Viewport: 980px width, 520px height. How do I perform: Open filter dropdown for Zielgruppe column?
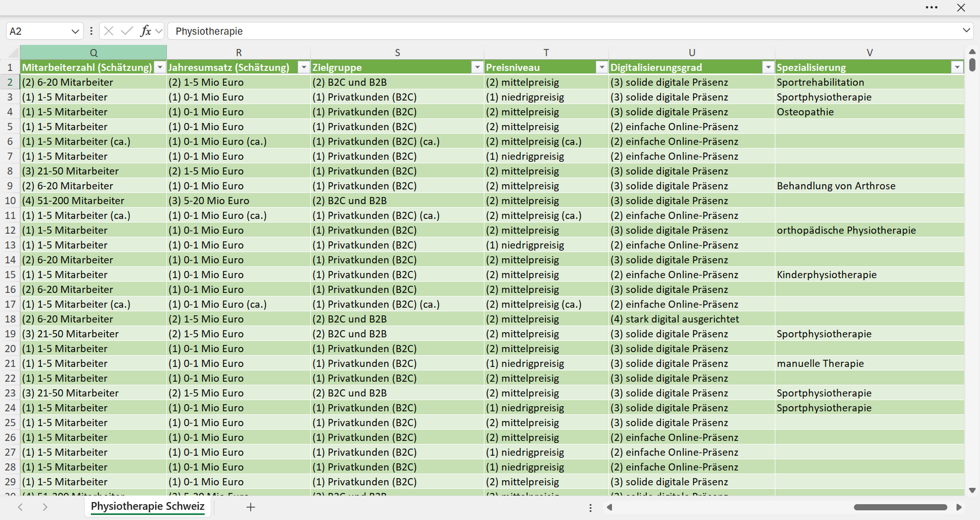477,68
